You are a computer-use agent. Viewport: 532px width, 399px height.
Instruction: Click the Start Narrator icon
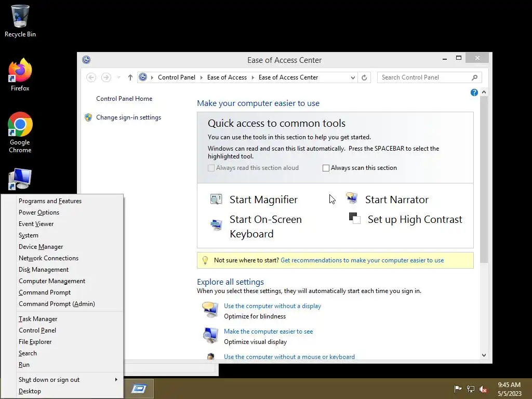(352, 198)
